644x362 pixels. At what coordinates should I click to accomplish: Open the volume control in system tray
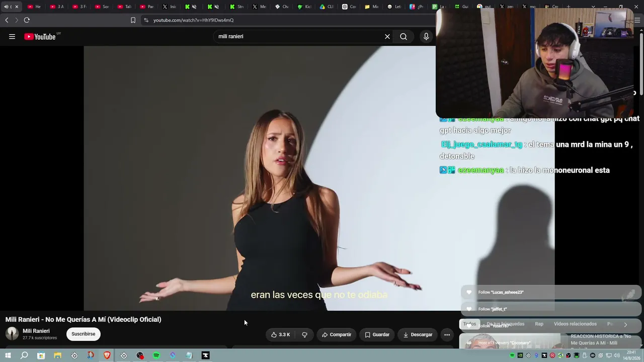click(x=617, y=355)
